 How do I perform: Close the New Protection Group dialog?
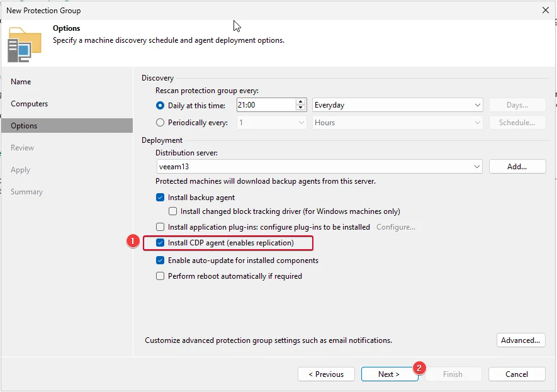pos(546,10)
